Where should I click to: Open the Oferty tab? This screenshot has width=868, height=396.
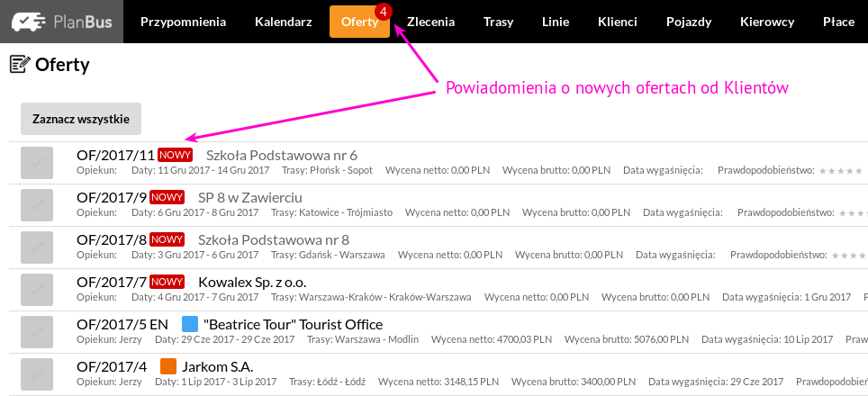tap(360, 22)
